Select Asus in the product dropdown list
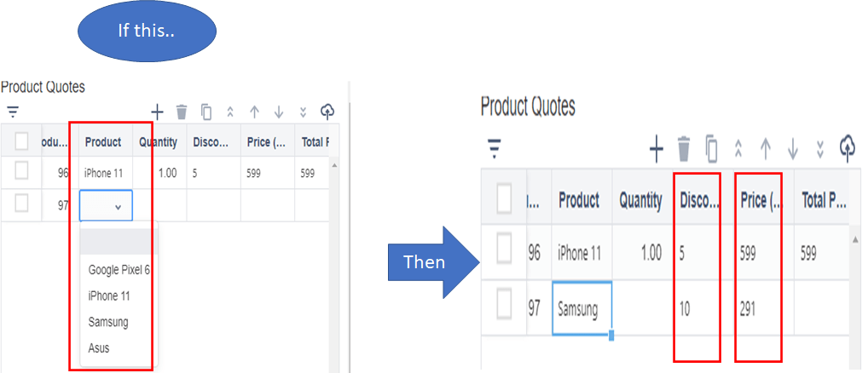The width and height of the screenshot is (868, 373). (x=99, y=348)
